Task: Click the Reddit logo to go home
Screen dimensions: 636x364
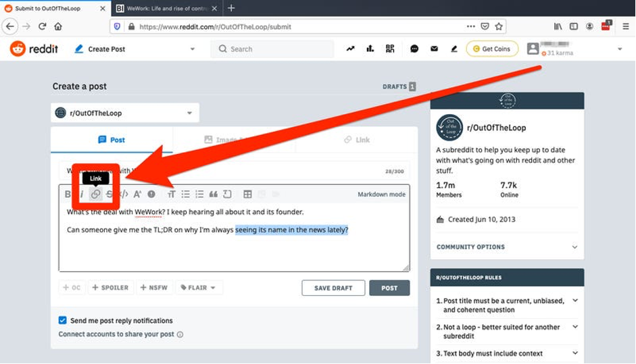Action: (x=34, y=49)
